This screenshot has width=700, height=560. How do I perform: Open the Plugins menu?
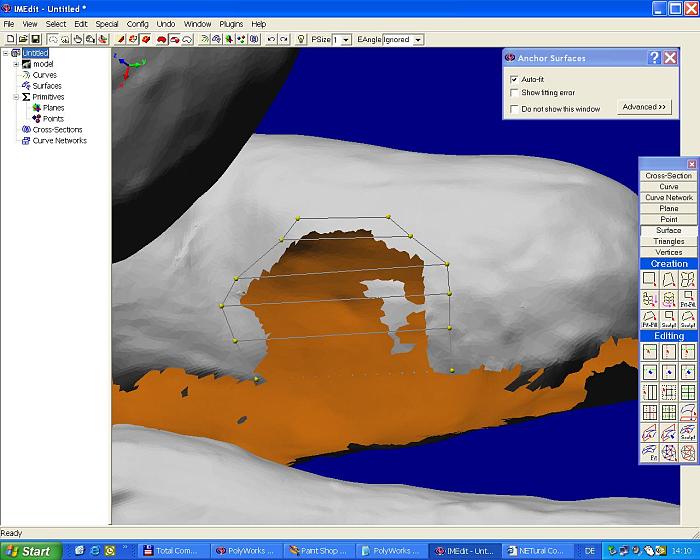[231, 24]
